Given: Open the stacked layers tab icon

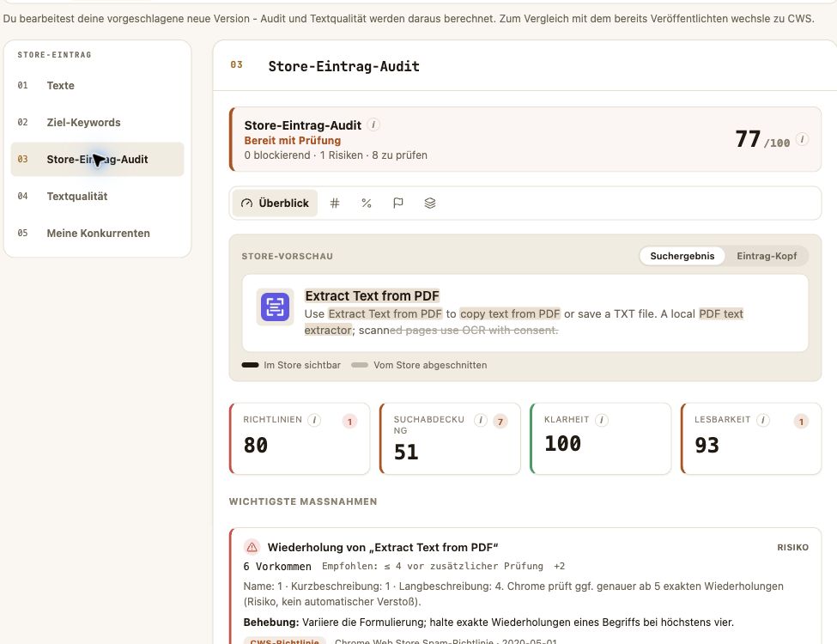Looking at the screenshot, I should coord(430,203).
